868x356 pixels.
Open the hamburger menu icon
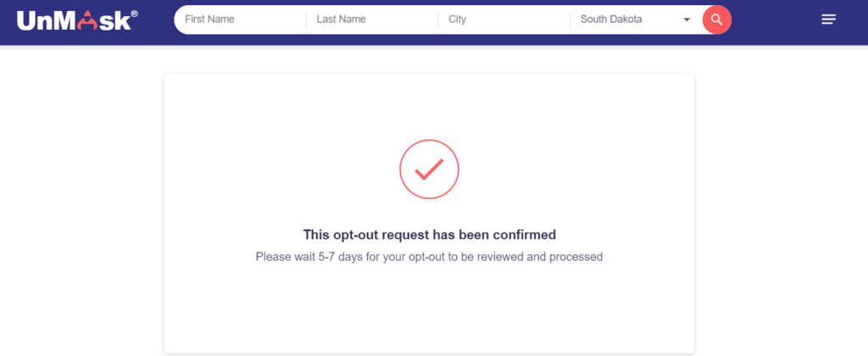(828, 20)
